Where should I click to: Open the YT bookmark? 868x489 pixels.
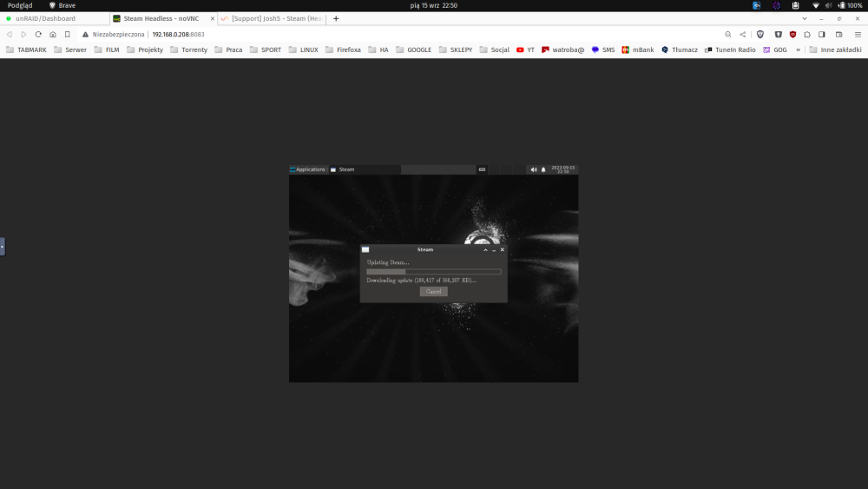tap(525, 50)
